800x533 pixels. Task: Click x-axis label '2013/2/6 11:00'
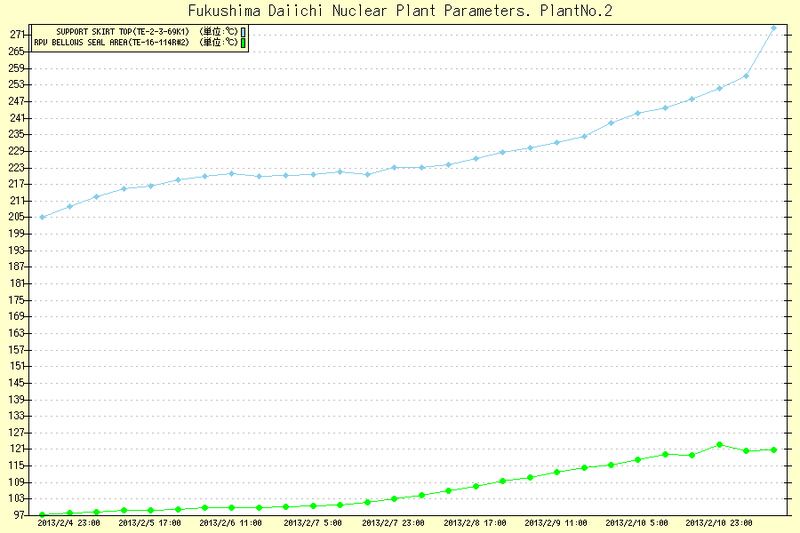231,523
